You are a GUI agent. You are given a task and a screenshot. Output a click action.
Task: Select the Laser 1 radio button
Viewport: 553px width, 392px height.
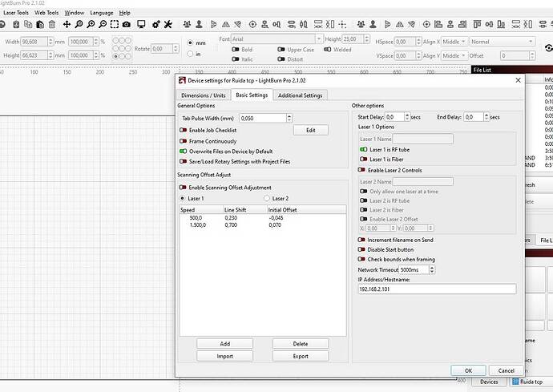point(183,198)
